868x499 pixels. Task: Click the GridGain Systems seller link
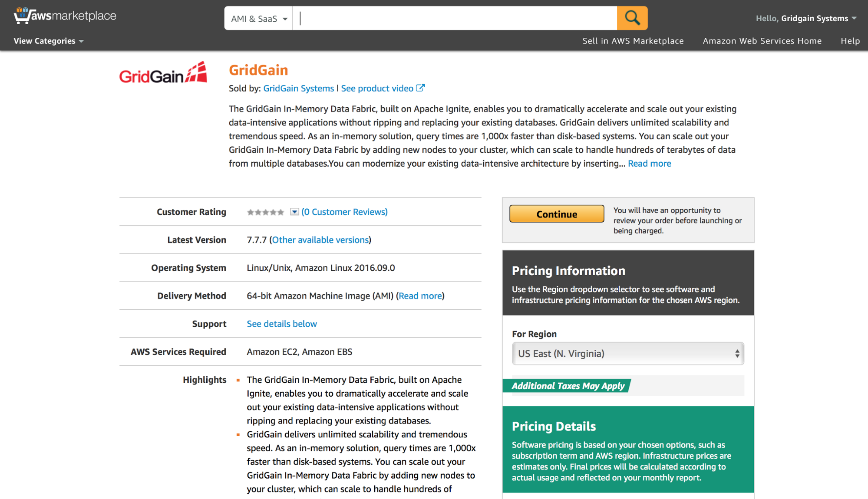point(298,89)
